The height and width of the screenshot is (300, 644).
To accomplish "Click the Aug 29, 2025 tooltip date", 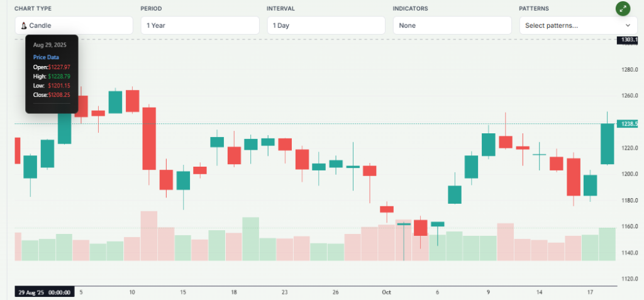I will click(x=50, y=45).
